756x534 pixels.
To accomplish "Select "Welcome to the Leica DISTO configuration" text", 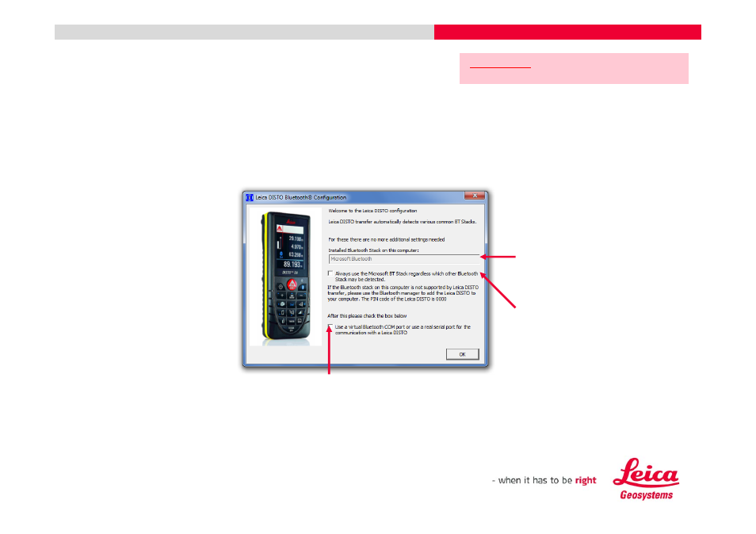I will click(x=372, y=211).
